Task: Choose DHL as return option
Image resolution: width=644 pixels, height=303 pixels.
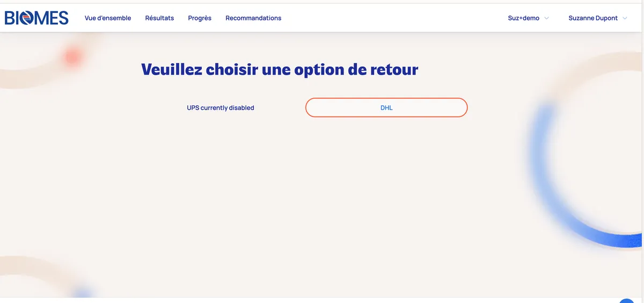Action: [x=386, y=107]
